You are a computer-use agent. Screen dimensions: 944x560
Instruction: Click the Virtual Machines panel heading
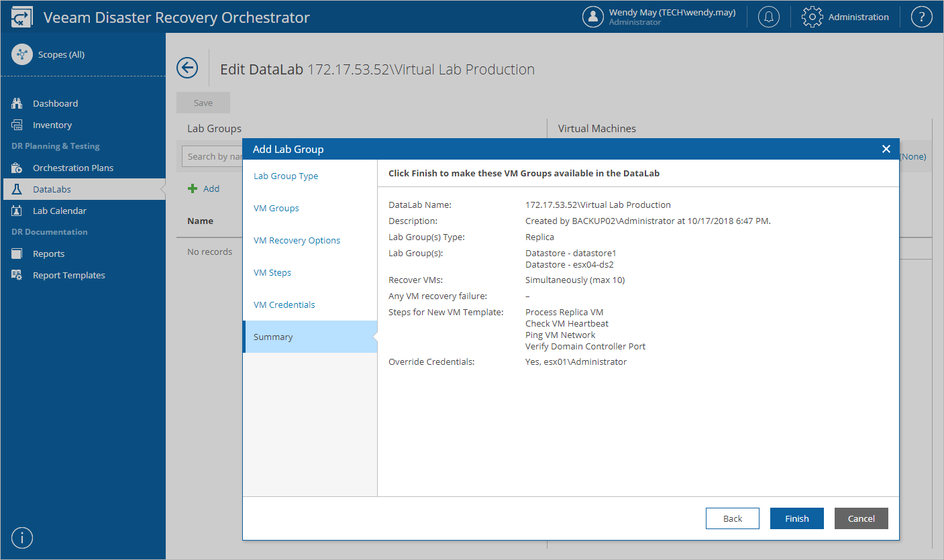pos(597,128)
